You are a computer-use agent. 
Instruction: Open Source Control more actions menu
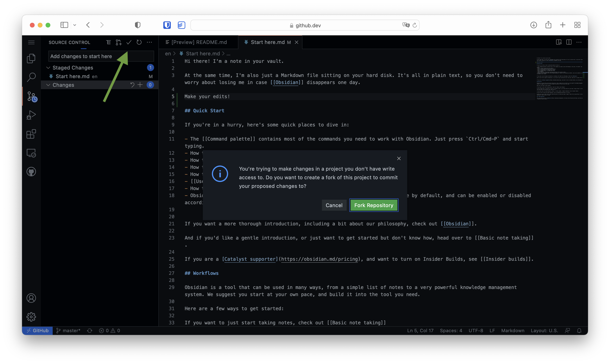point(149,42)
